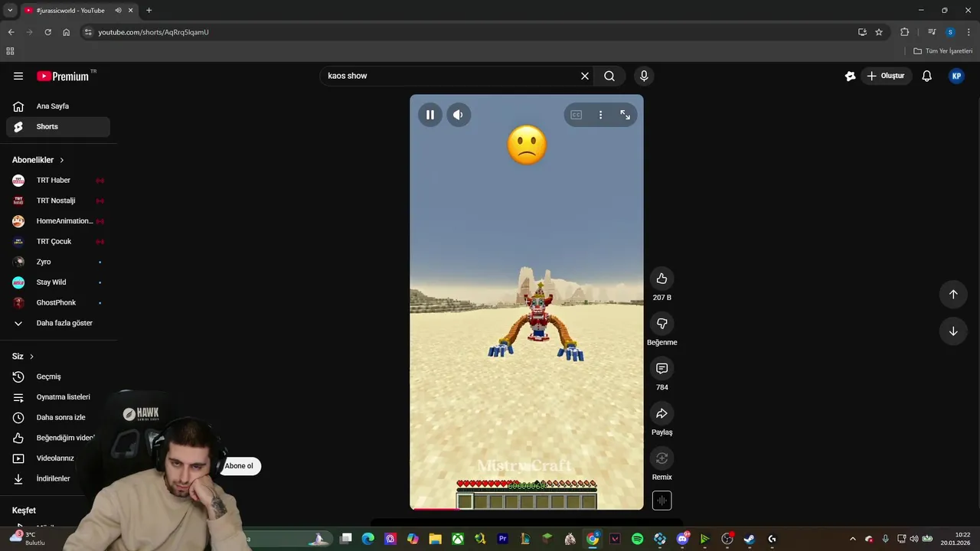Open the Tüm Yer İşaretleri bookmarks folder
Viewport: 980px width, 551px height.
tap(943, 51)
